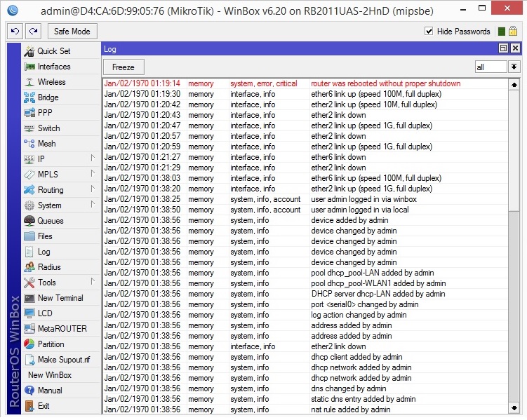
Task: Click the IP icon in sidebar
Action: point(29,158)
